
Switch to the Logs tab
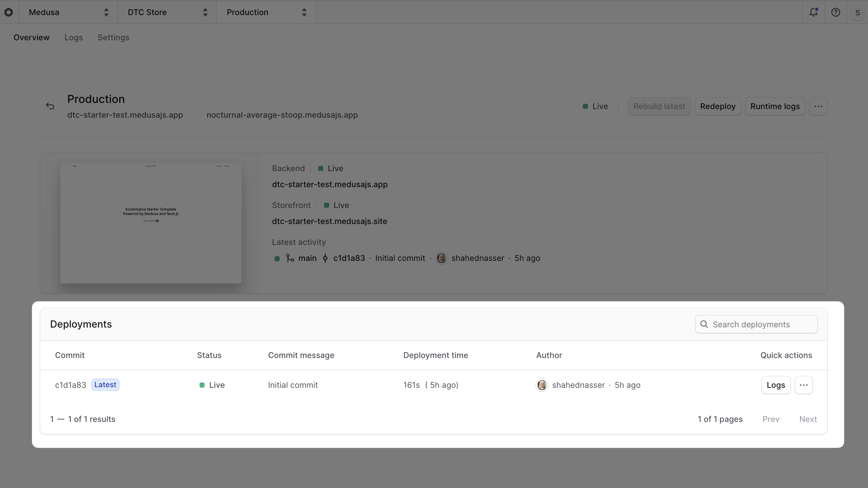pyautogui.click(x=73, y=37)
